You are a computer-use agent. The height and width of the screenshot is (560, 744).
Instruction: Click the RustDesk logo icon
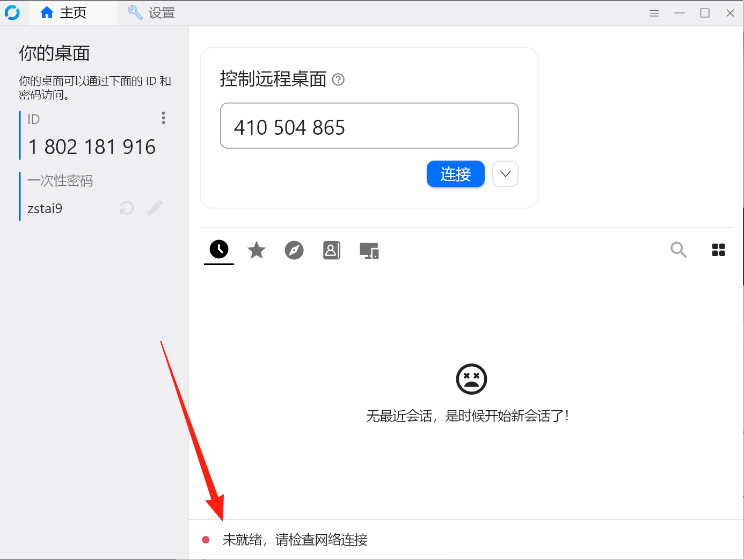12,12
